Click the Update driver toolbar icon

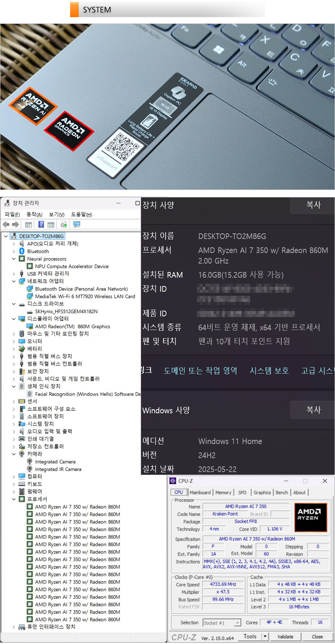click(x=63, y=224)
